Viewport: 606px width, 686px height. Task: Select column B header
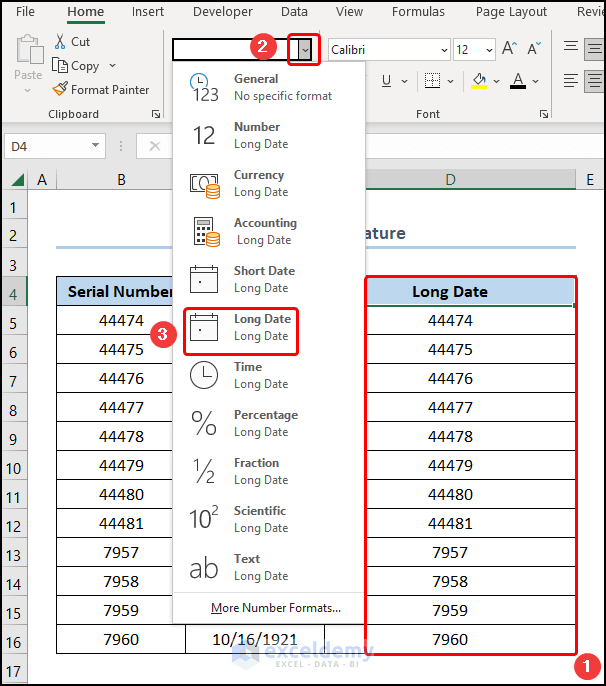point(121,179)
